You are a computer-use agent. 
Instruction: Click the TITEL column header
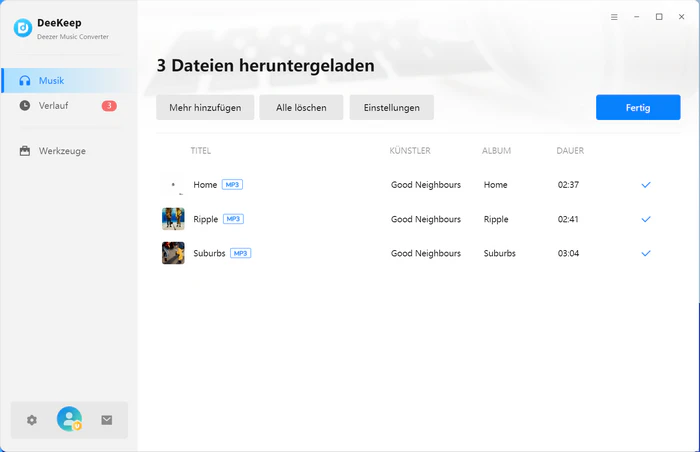(x=201, y=151)
